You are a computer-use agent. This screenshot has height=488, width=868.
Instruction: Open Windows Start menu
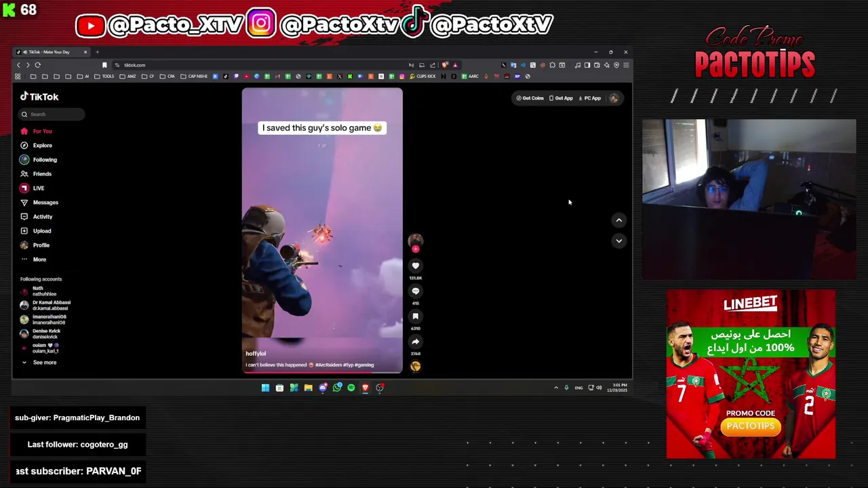(265, 388)
